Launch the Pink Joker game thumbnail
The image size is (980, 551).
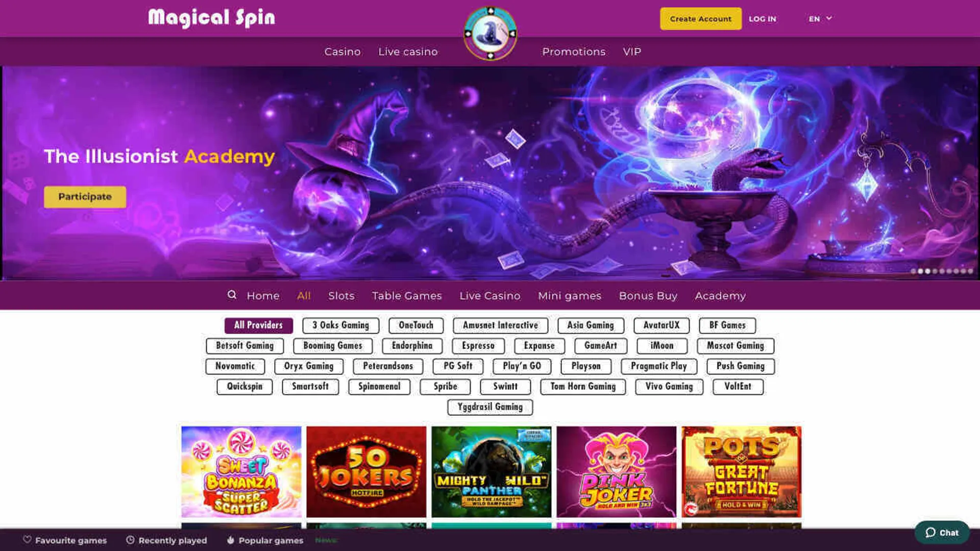point(616,472)
